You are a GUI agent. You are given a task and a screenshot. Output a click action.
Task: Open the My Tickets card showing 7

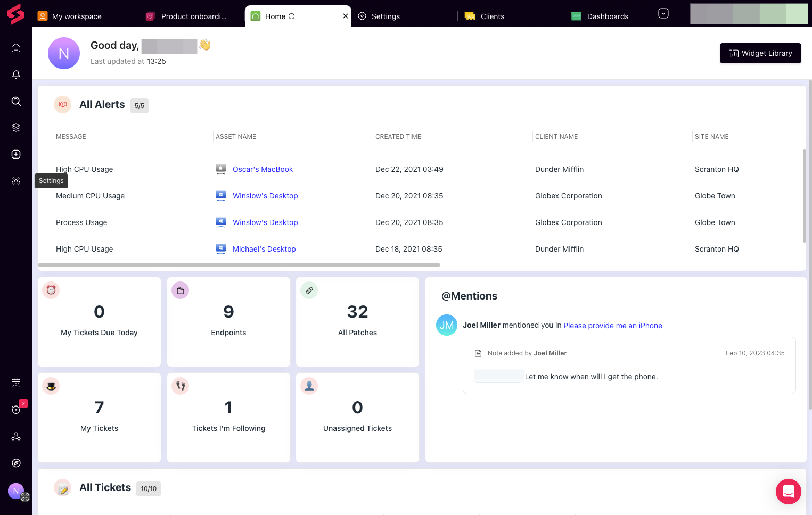(100, 418)
